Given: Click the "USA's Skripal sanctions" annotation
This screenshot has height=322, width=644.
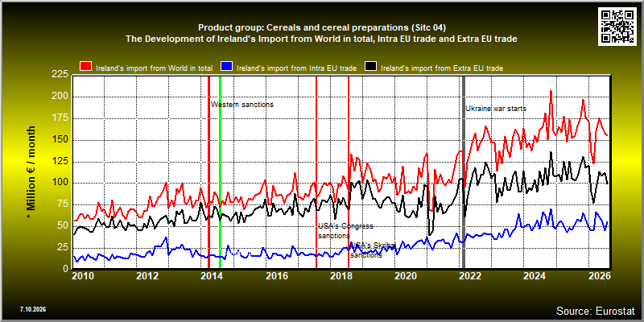Looking at the screenshot, I should tap(373, 250).
